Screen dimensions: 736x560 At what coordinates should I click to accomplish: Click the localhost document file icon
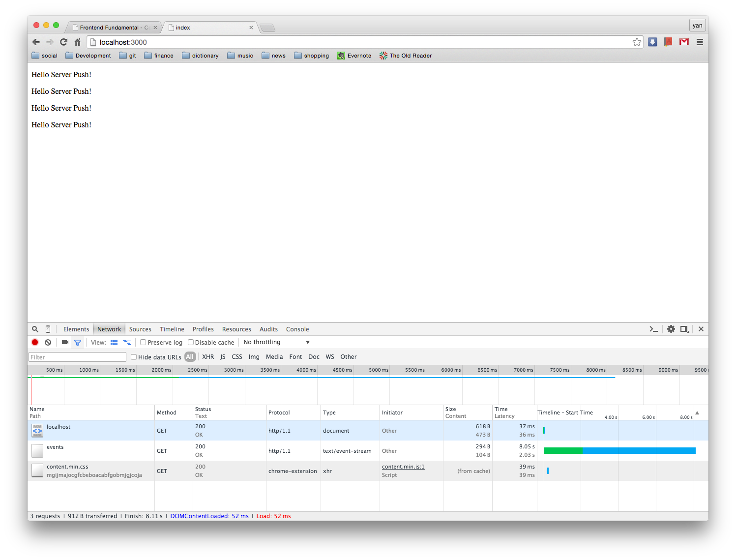37,431
